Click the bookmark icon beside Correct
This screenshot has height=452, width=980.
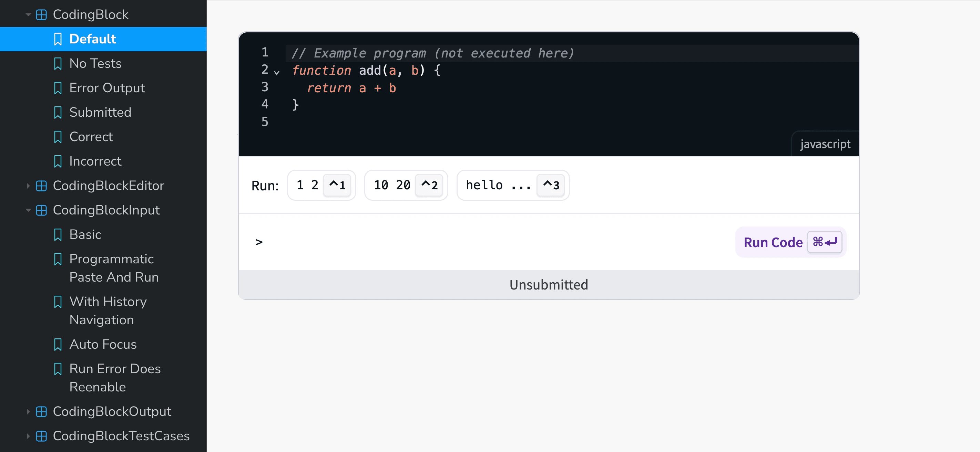[58, 137]
